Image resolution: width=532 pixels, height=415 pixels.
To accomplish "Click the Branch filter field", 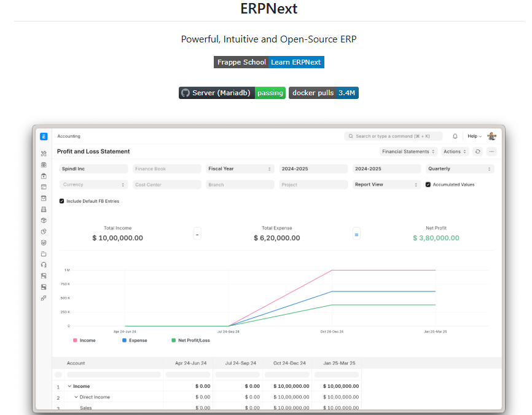I will 240,184.
